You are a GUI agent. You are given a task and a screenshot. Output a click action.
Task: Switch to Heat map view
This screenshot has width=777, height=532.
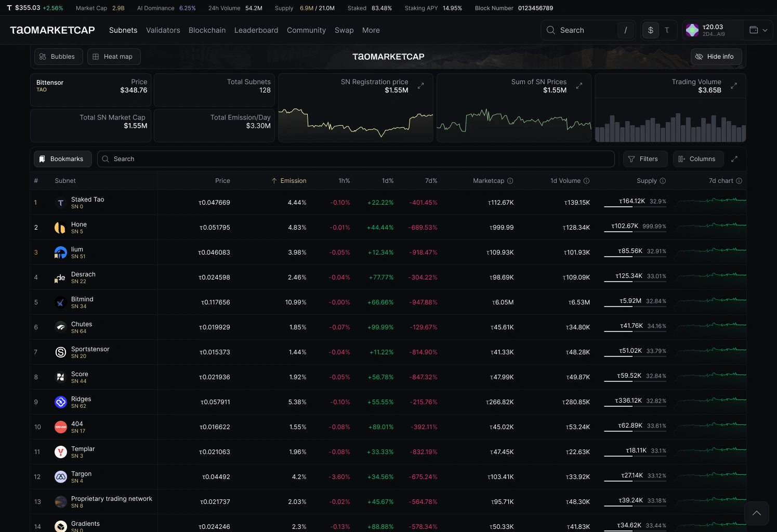(114, 57)
